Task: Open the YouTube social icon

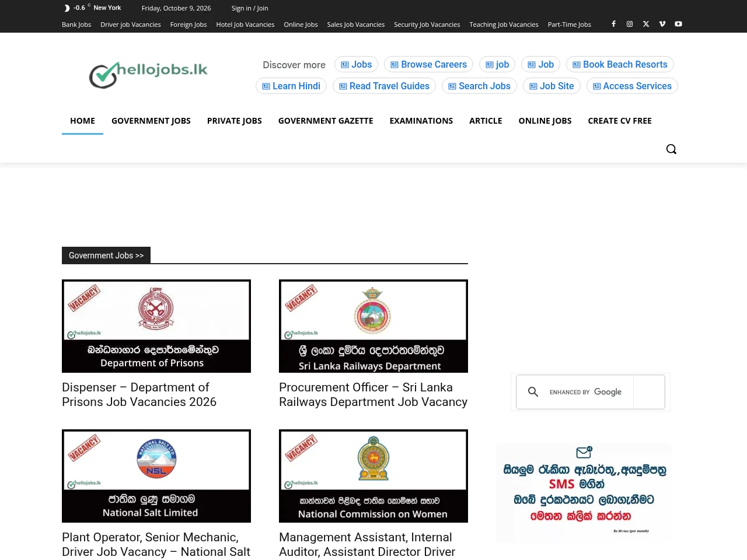Action: (678, 24)
